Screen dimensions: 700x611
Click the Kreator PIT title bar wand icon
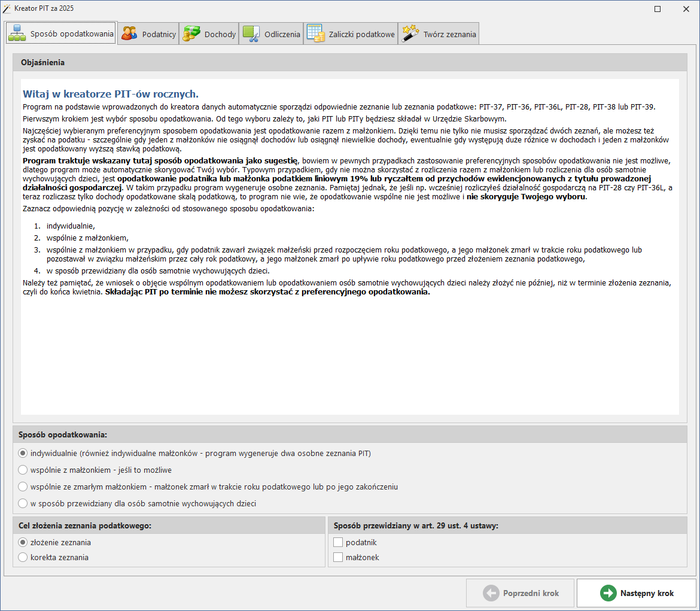7,8
